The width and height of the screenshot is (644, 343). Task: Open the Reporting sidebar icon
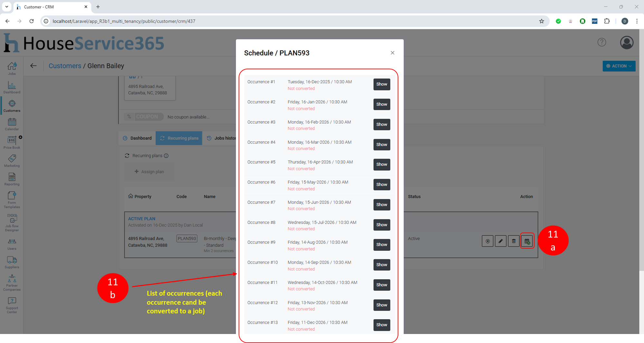(x=12, y=179)
